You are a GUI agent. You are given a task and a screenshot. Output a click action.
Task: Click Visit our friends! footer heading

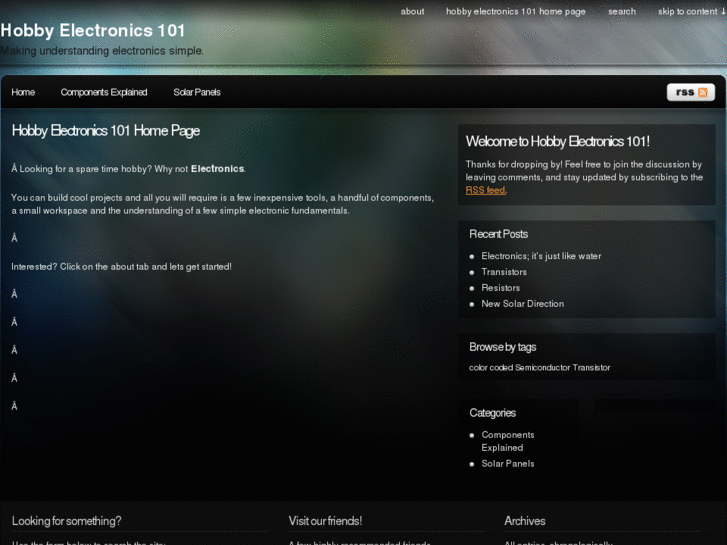[325, 521]
